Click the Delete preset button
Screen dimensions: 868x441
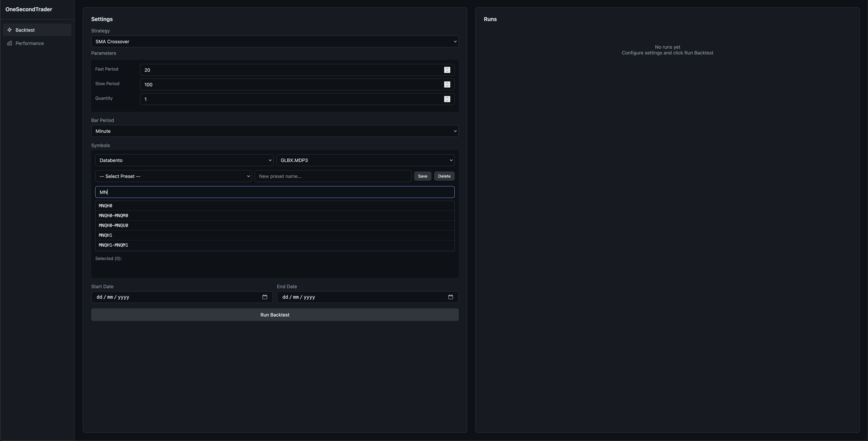click(x=444, y=176)
